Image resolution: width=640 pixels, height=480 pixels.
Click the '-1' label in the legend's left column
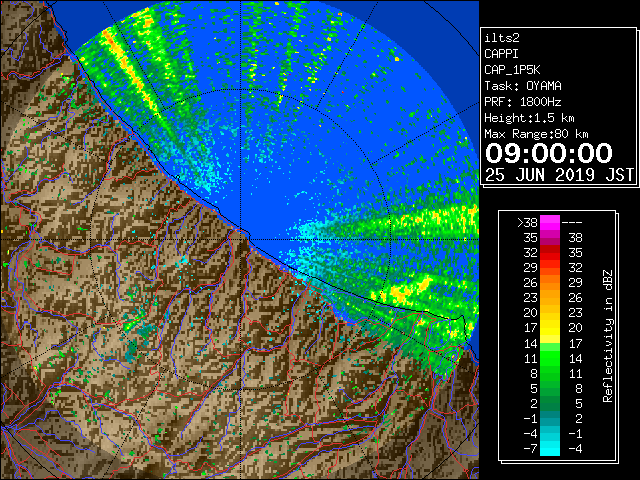[530, 418]
